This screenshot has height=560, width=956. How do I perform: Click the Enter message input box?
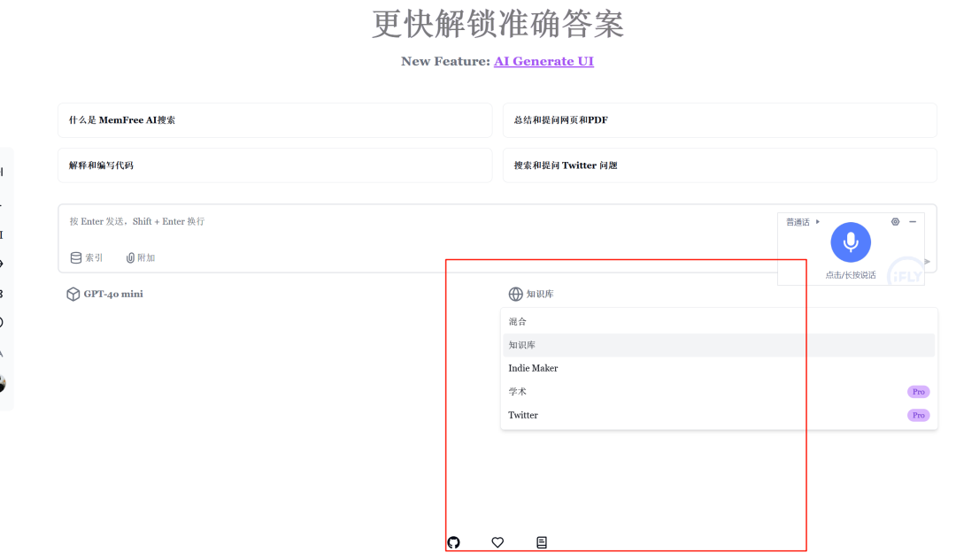[x=354, y=221]
